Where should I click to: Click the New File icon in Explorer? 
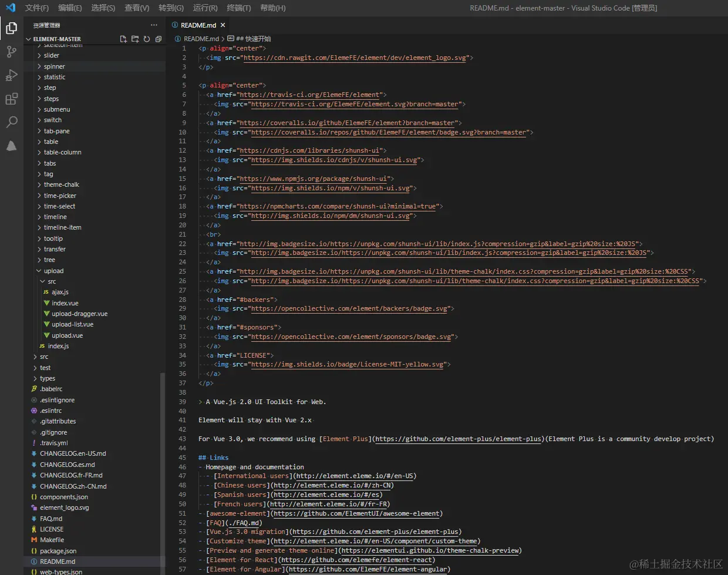[123, 39]
